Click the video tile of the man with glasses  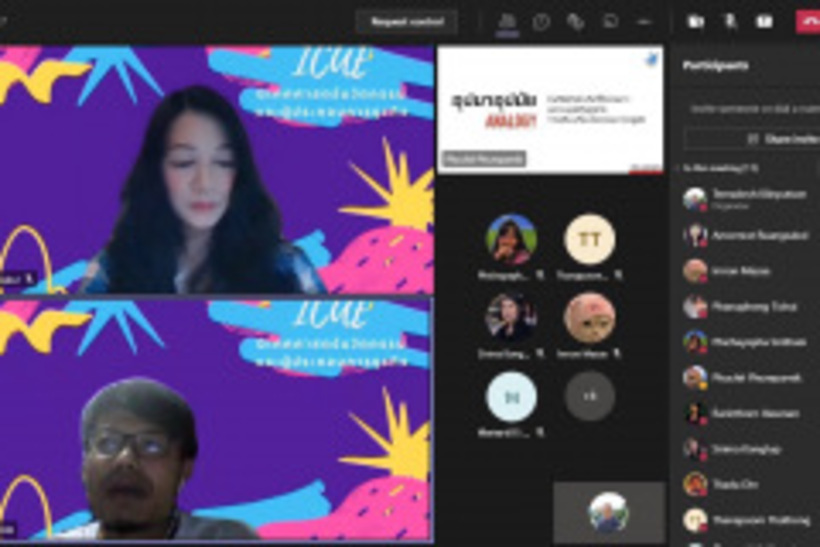216,420
